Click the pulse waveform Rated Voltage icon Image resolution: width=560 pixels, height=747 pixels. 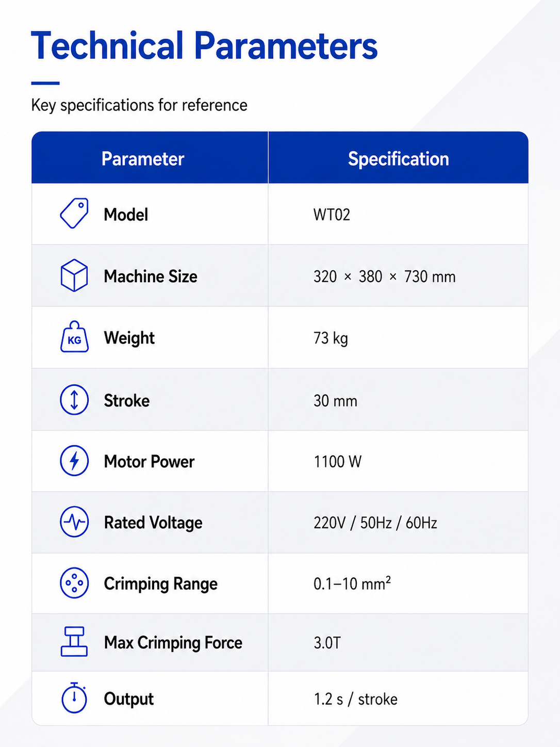(74, 522)
